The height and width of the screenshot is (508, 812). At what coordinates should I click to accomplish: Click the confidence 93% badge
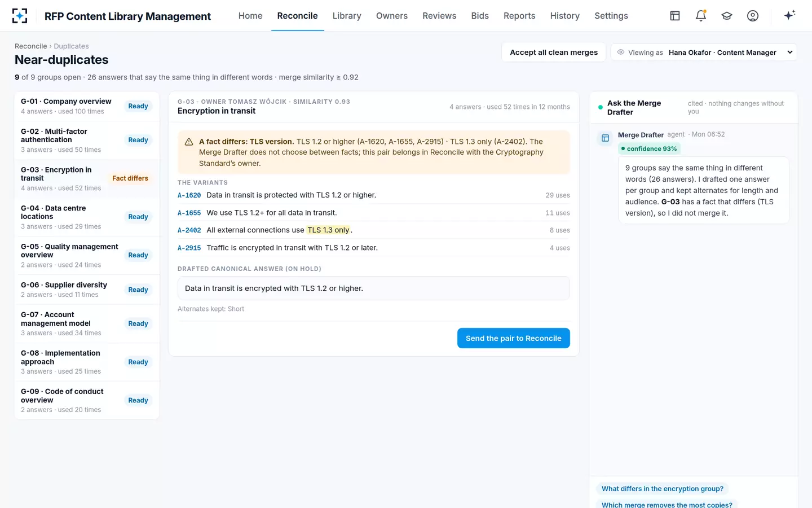(649, 149)
